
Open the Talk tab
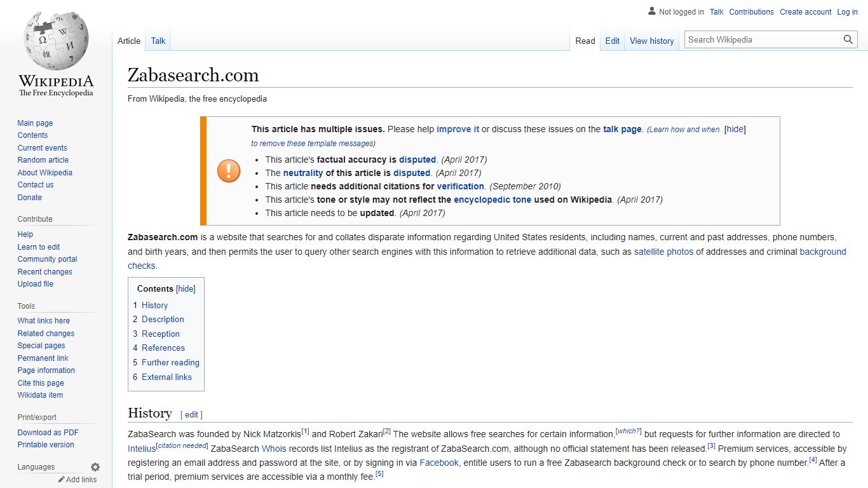(158, 41)
